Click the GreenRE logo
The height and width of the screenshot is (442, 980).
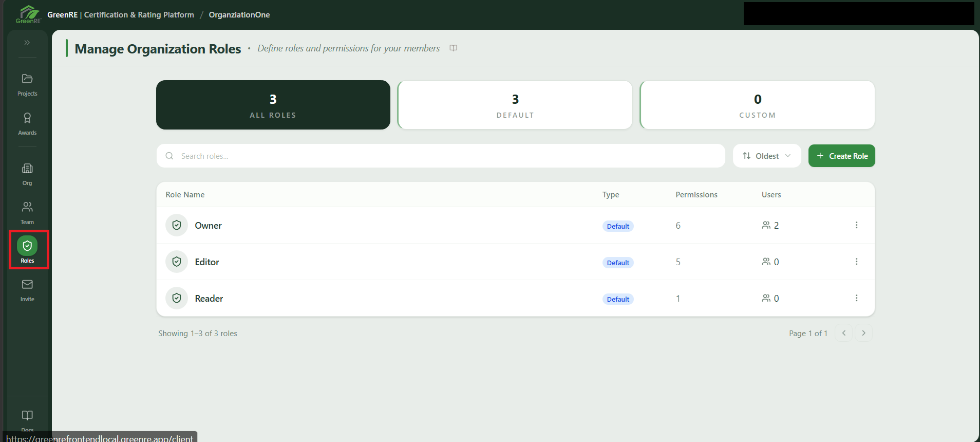coord(28,14)
